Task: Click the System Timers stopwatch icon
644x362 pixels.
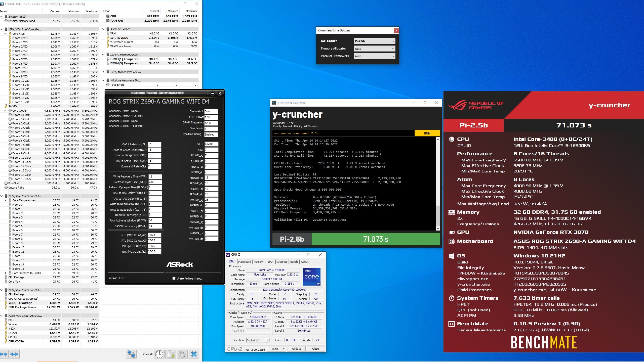Action: point(452,298)
